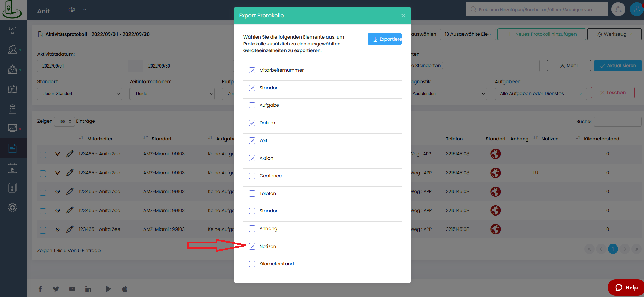Open the user profile avatar icon

[636, 9]
